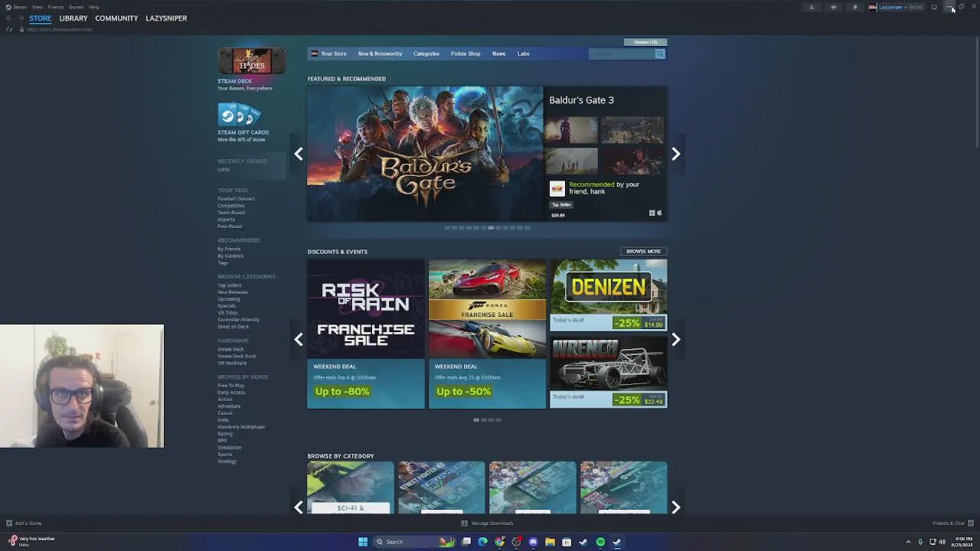The height and width of the screenshot is (551, 980).
Task: Show next Discounts & Events page
Action: tap(675, 339)
